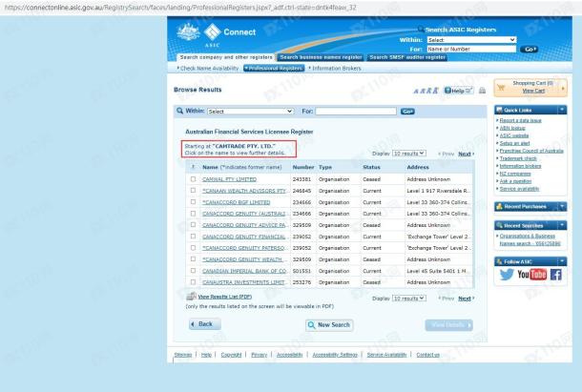
Task: Click the shopping cart icon
Action: [501, 88]
